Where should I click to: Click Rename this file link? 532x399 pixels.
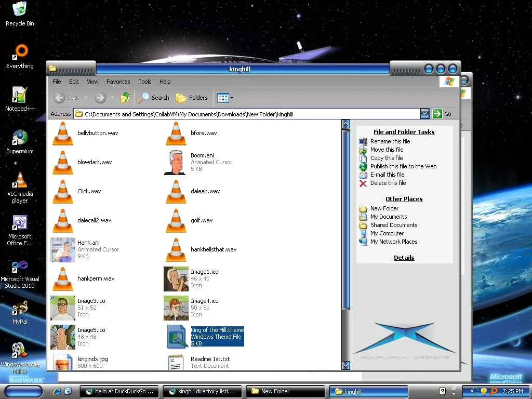[x=390, y=141]
